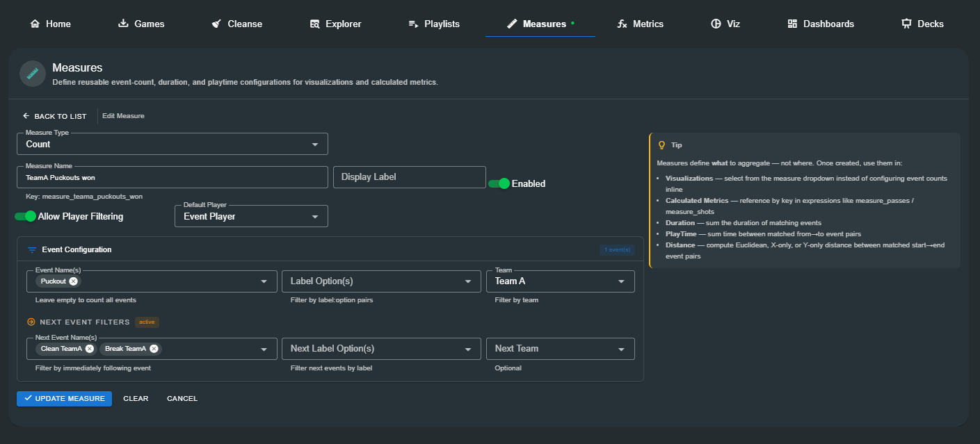The image size is (980, 444).
Task: Click the Measure Name input field
Action: pyautogui.click(x=172, y=177)
